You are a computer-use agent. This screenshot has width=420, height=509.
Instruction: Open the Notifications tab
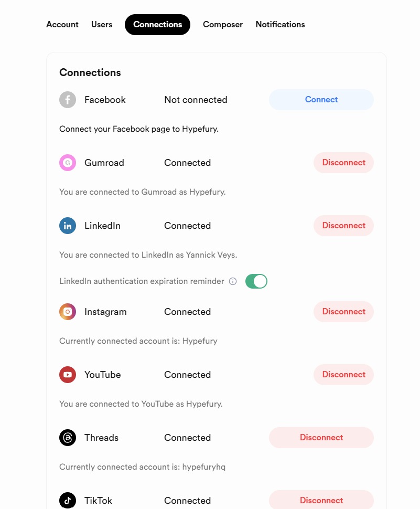point(280,25)
